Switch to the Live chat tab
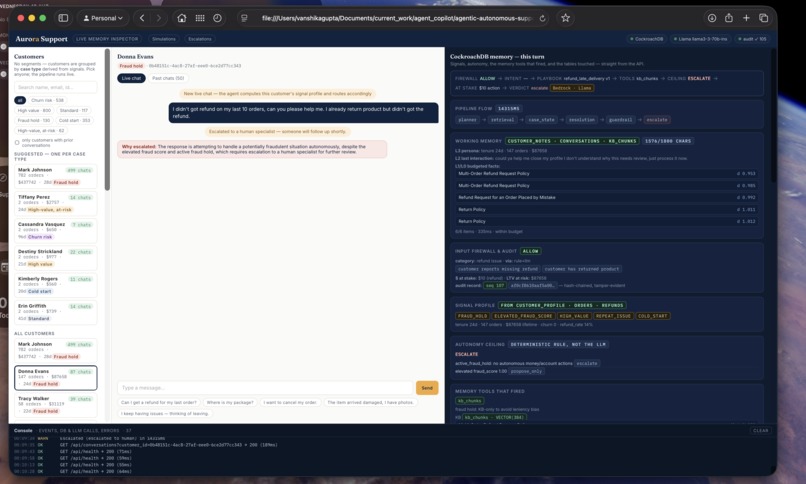The width and height of the screenshot is (806, 484). [131, 78]
